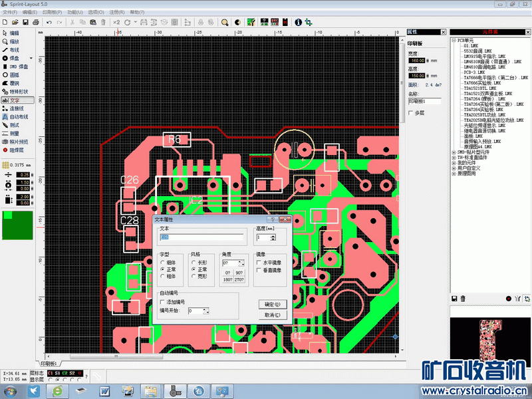
Task: Open the 文件(F) menu
Action: tap(10, 12)
